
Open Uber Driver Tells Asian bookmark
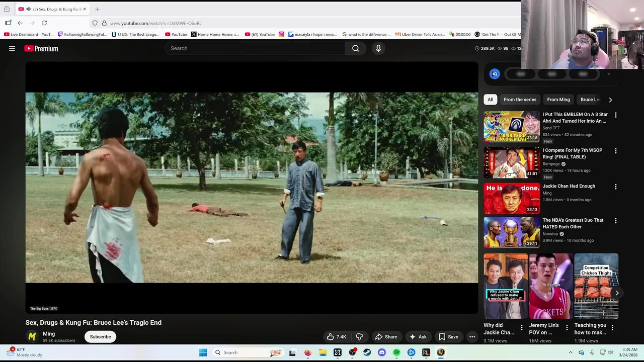click(x=420, y=34)
